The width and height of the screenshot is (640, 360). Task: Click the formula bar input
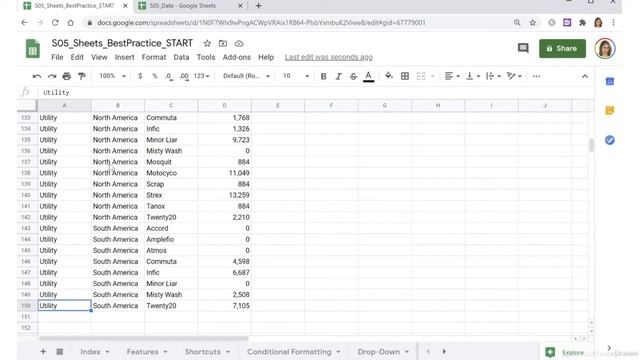point(314,92)
